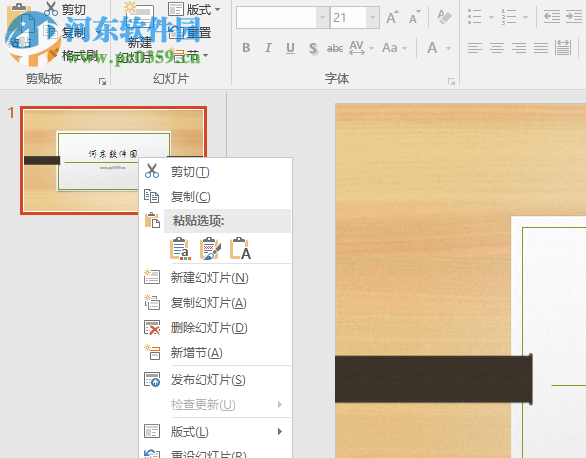Click 重置 reset slide button
This screenshot has width=586, height=458.
tap(190, 33)
